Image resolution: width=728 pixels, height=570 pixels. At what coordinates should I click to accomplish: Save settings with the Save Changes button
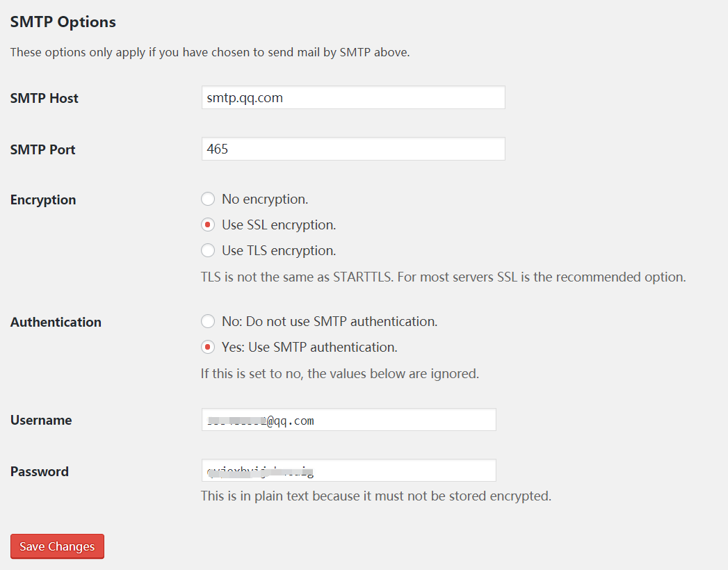point(57,546)
